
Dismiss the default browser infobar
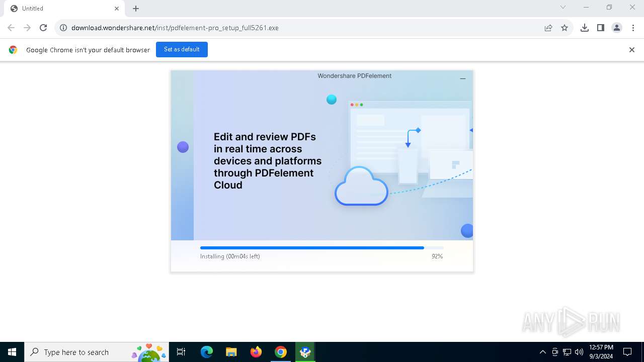pos(632,50)
